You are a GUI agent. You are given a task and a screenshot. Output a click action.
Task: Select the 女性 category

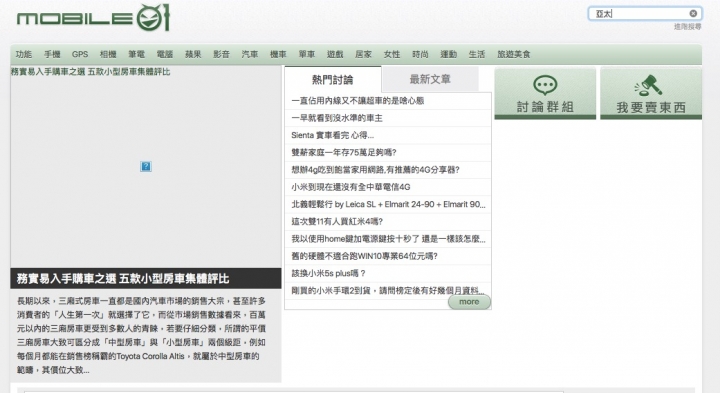click(392, 54)
